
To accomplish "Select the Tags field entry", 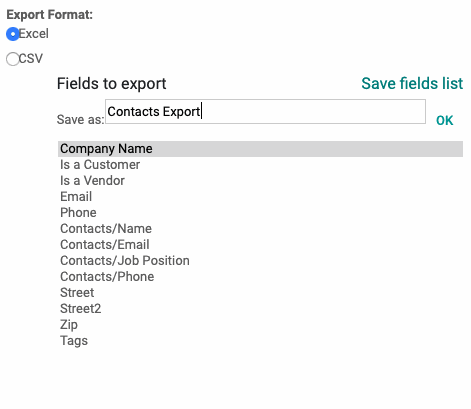I will [260, 341].
